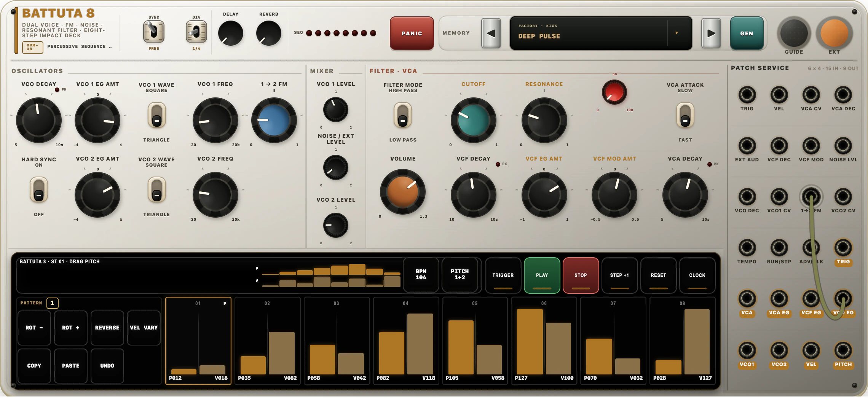Viewport: 868px width, 398px height.
Task: Click the EXT AUD patch jack
Action: (747, 146)
